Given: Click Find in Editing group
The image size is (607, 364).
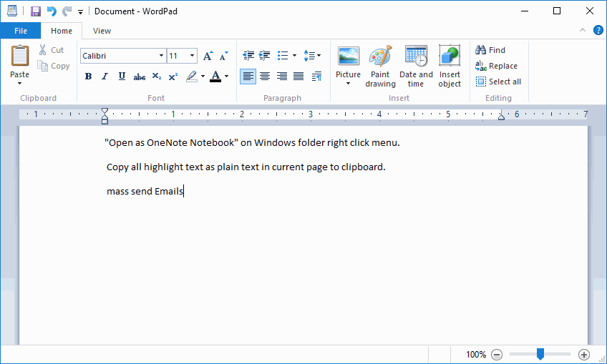Looking at the screenshot, I should point(490,50).
